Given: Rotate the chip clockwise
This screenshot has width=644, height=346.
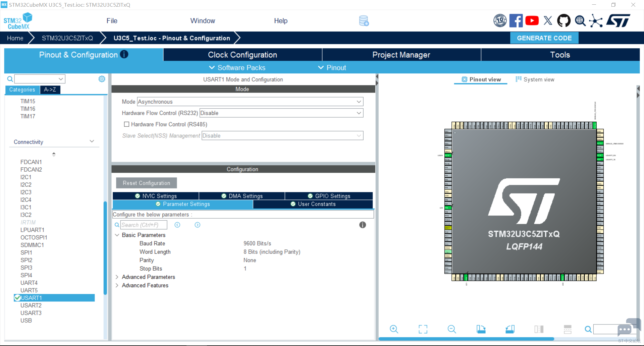Looking at the screenshot, I should [x=481, y=329].
